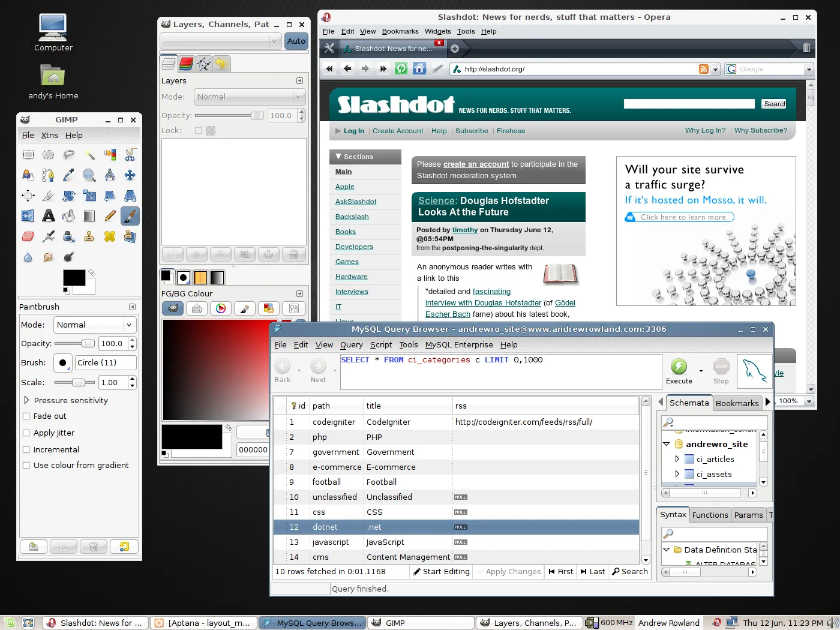Click Create Account link on Slashdot

click(398, 131)
